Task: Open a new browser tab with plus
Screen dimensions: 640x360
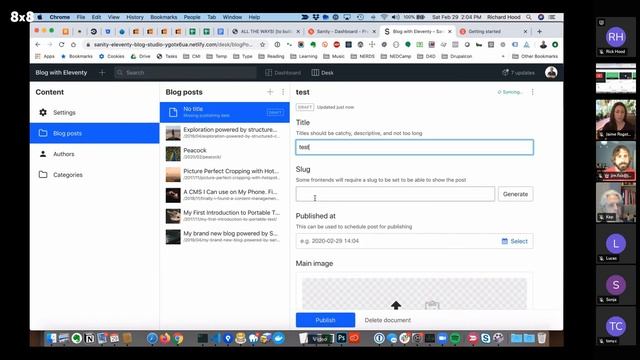Action: tap(539, 31)
